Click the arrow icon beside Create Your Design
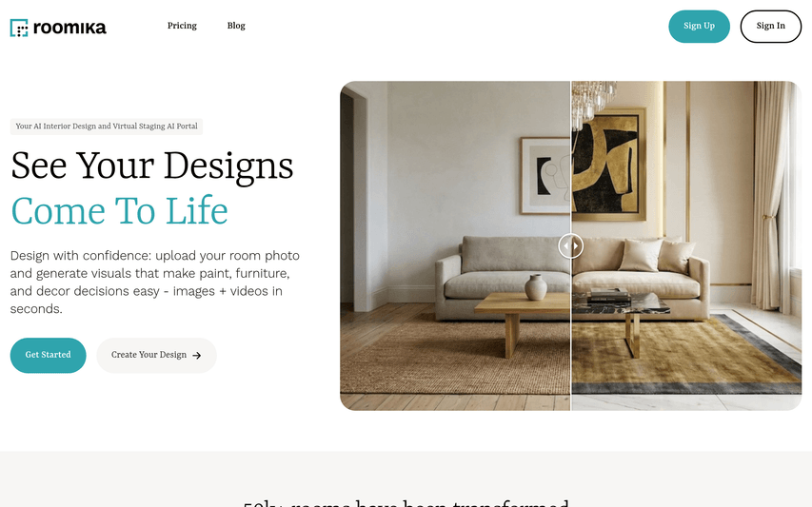This screenshot has height=507, width=812. tap(197, 356)
